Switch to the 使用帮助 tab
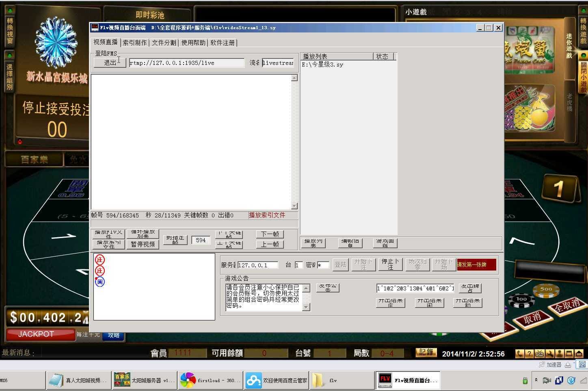The image size is (588, 391). 193,43
